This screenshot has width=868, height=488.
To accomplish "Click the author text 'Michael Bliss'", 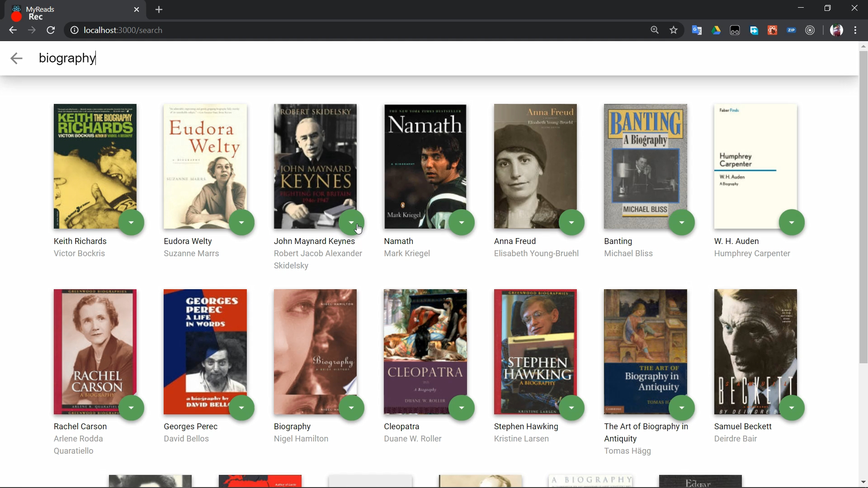I will [628, 253].
